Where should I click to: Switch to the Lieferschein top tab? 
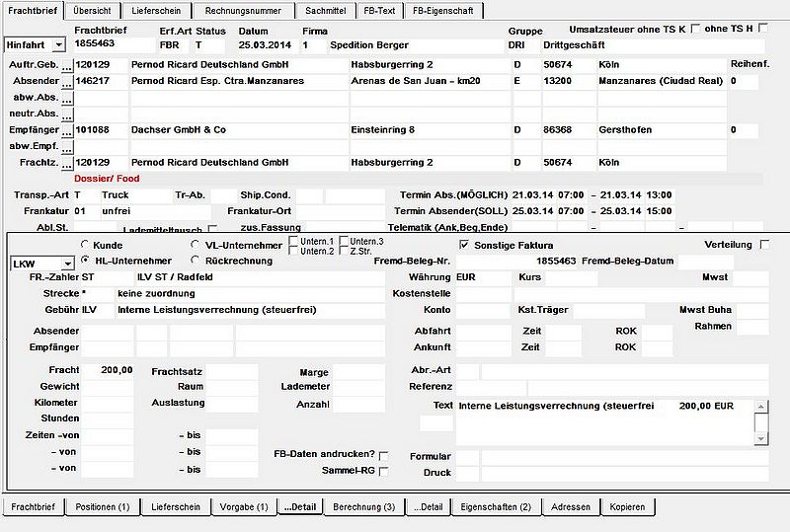point(156,11)
